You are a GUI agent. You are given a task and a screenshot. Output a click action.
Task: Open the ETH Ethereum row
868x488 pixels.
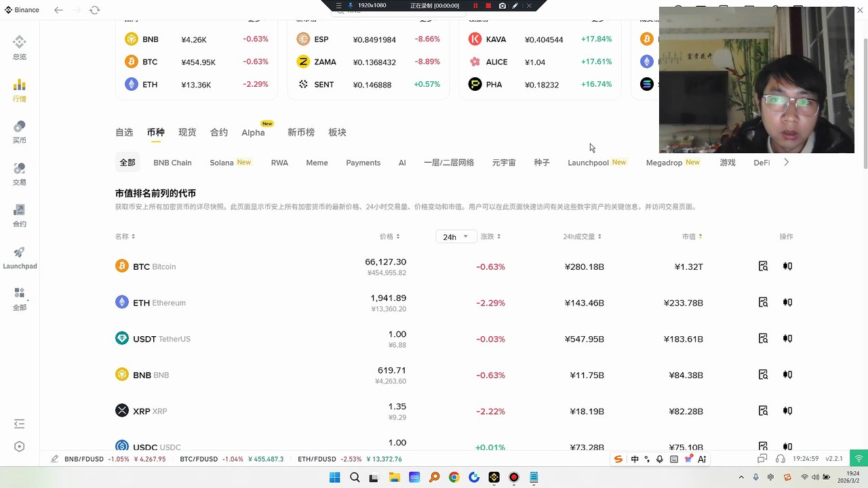pos(454,302)
